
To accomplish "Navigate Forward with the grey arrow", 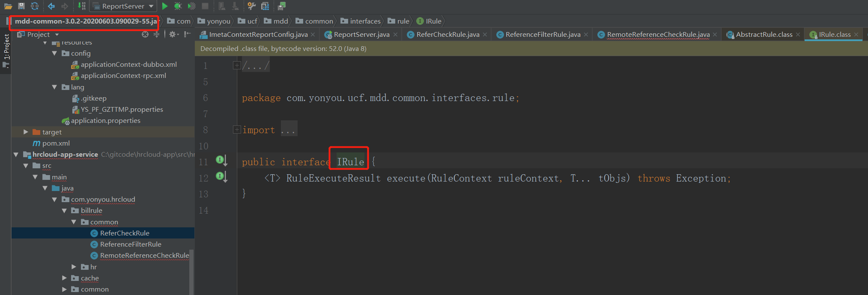I will point(65,6).
